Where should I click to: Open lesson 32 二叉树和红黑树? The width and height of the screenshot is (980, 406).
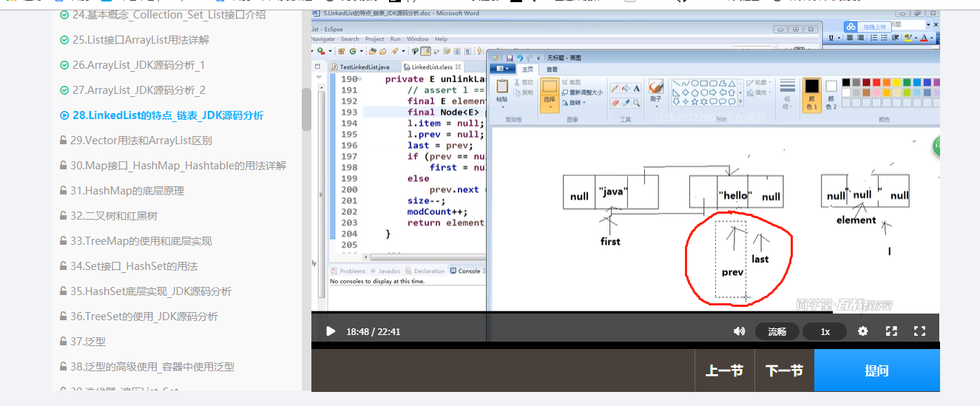(x=109, y=216)
